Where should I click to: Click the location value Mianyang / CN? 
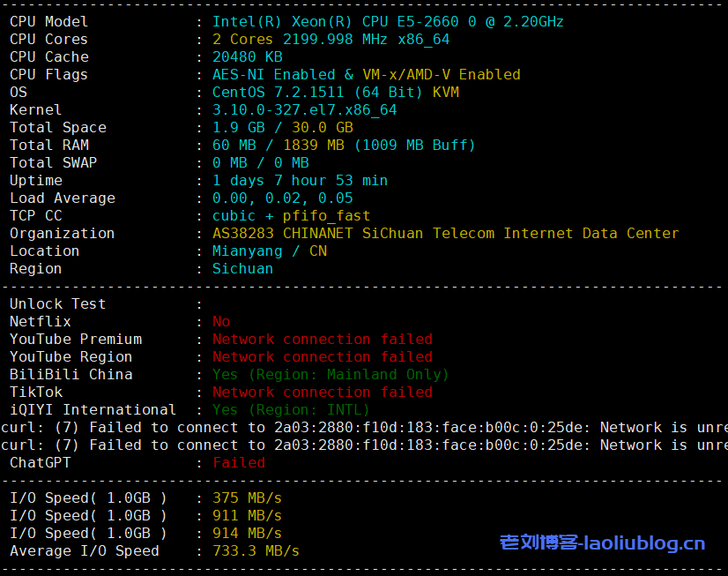(x=270, y=251)
